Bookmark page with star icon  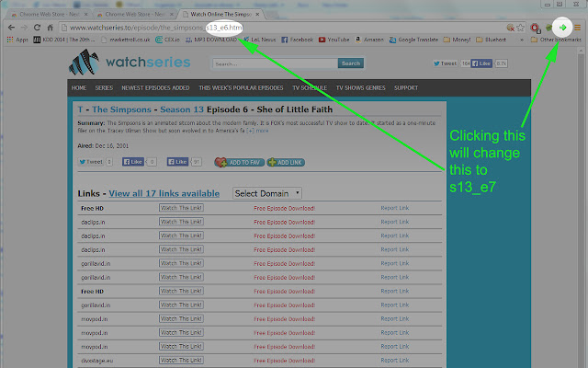pos(521,28)
